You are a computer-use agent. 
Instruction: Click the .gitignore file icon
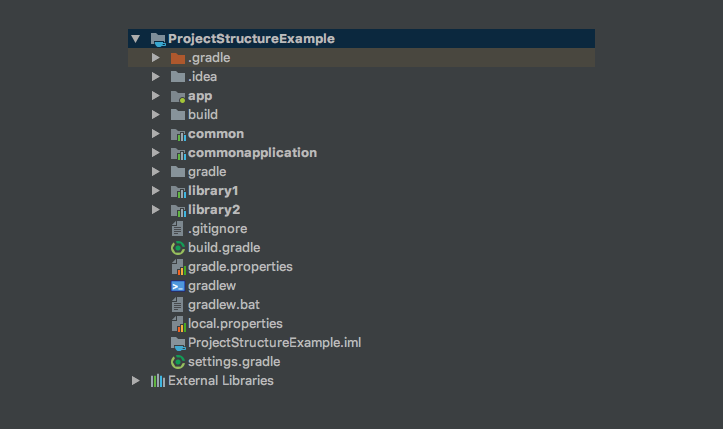tap(178, 229)
